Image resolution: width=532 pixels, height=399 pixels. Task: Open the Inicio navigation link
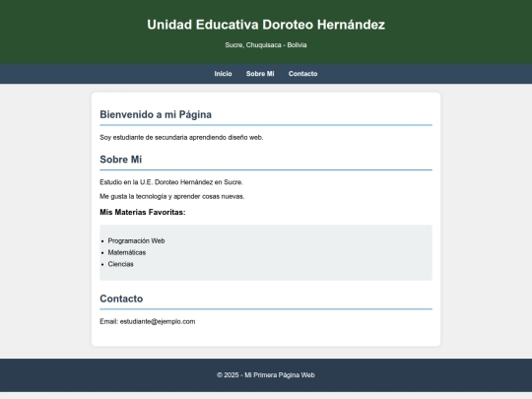click(x=223, y=74)
